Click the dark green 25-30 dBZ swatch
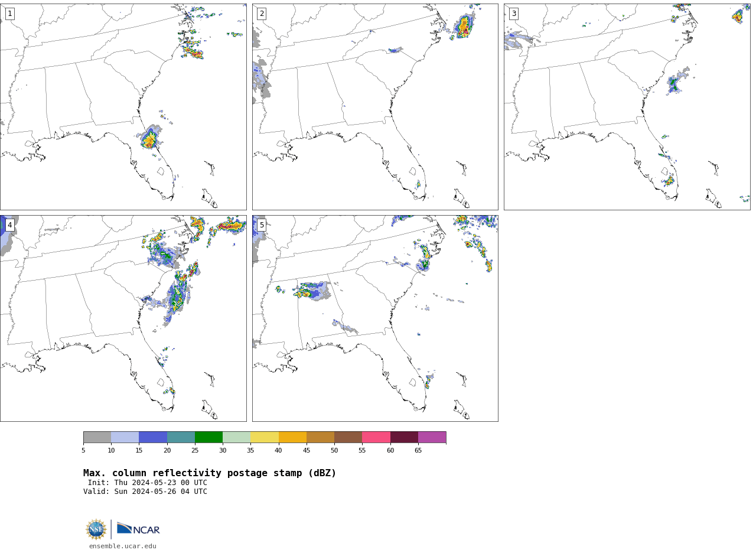 208,437
